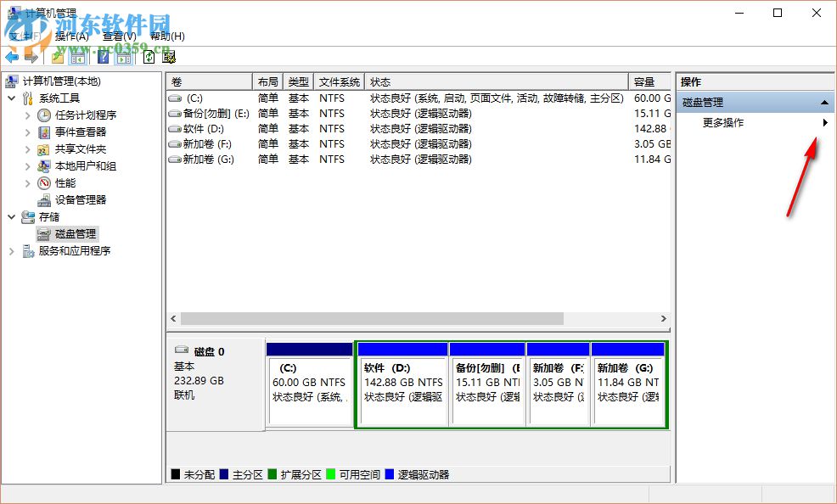Click the Refresh icon on the toolbar
This screenshot has height=504, width=837.
148,57
